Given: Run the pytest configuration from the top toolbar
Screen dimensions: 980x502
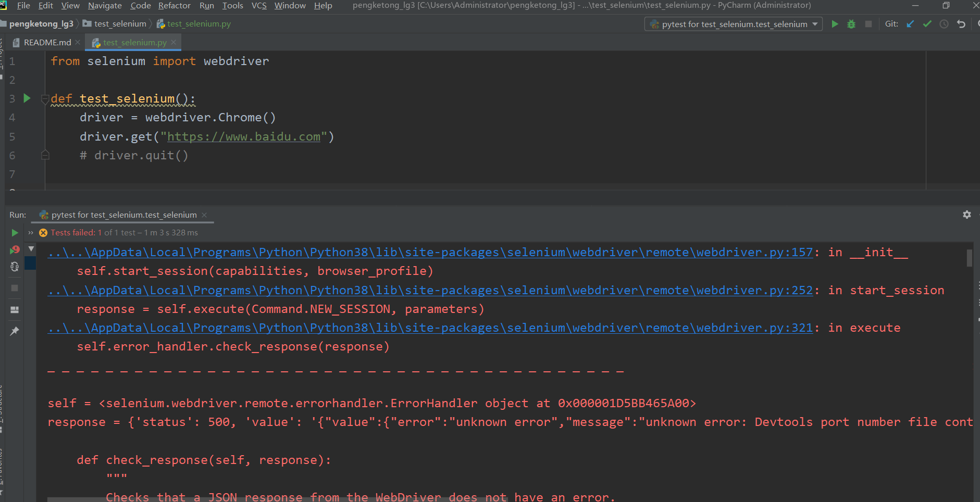Looking at the screenshot, I should (x=835, y=24).
